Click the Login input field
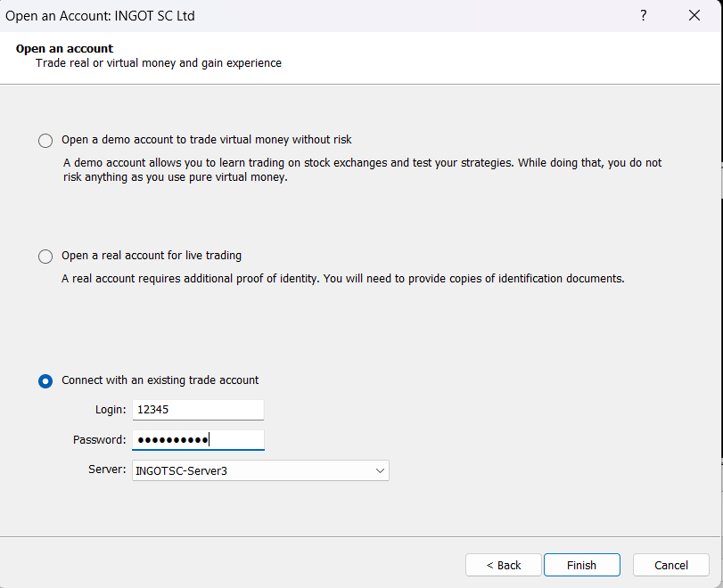 pyautogui.click(x=198, y=410)
